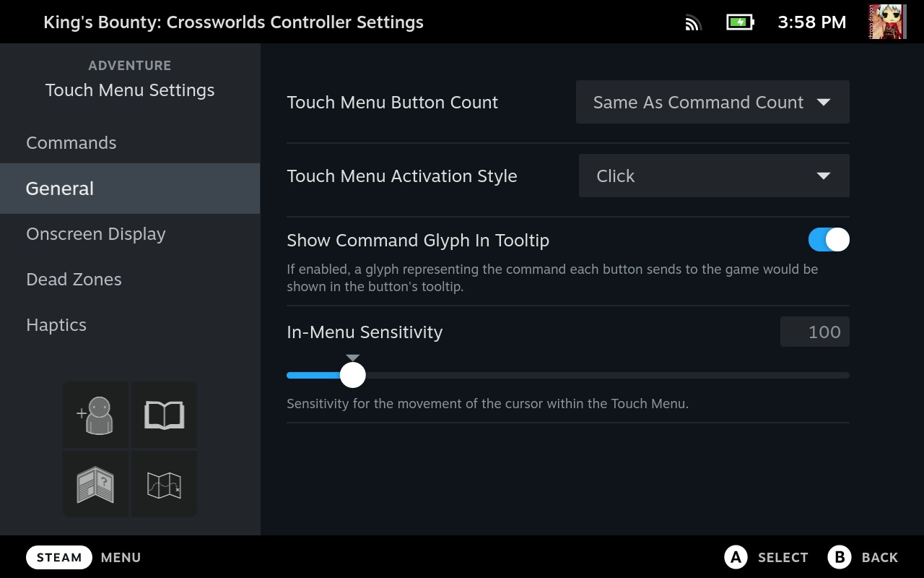The width and height of the screenshot is (924, 578).
Task: Click the network signal icon in top bar
Action: pyautogui.click(x=693, y=22)
